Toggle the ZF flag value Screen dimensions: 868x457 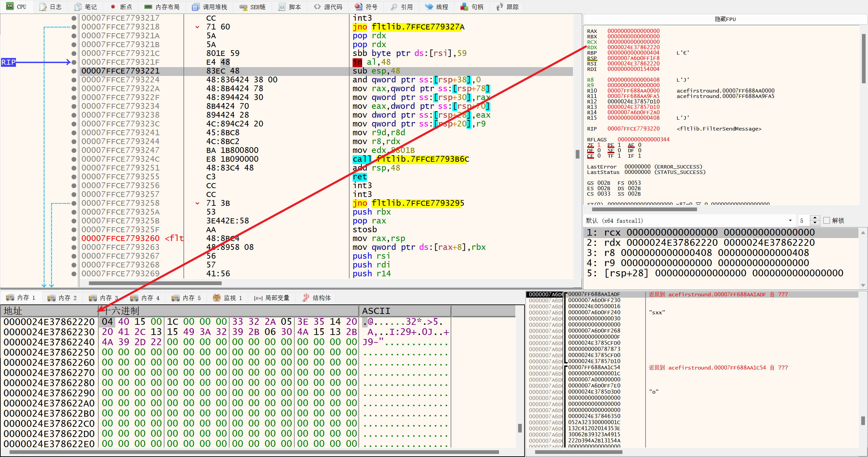[599, 145]
